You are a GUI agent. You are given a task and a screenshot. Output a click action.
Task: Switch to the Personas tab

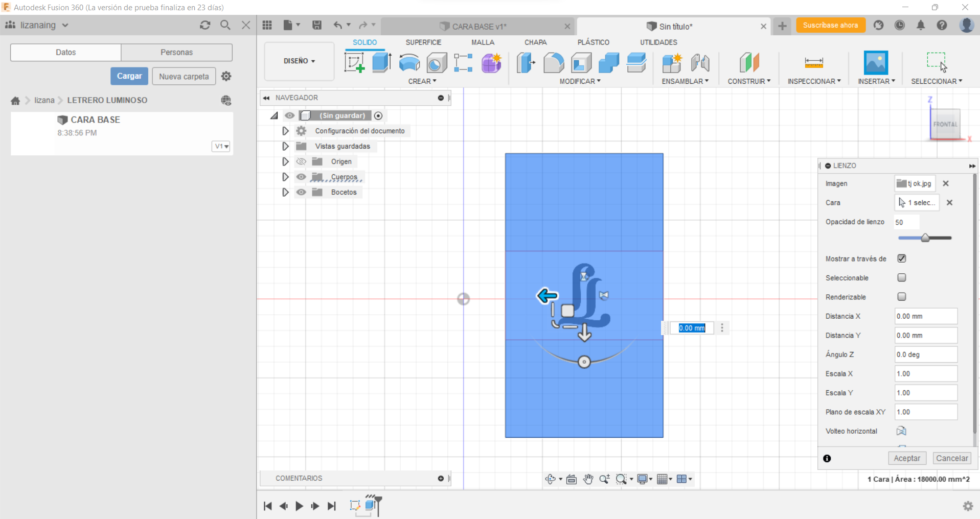176,52
